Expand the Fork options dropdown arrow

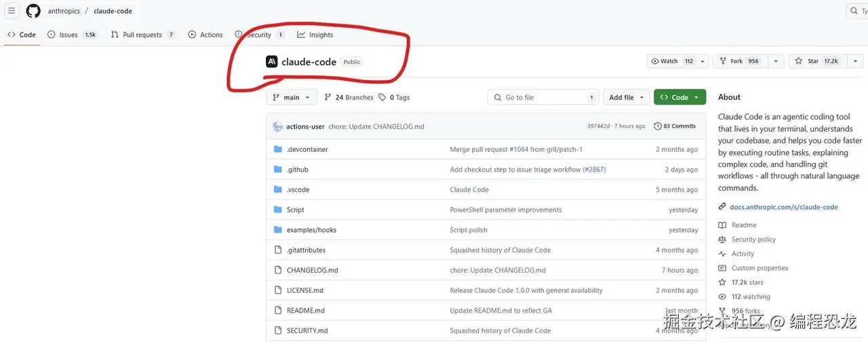click(776, 61)
